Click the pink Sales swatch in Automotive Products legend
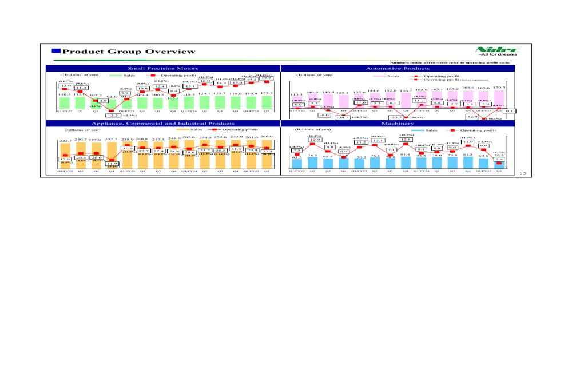 point(379,75)
